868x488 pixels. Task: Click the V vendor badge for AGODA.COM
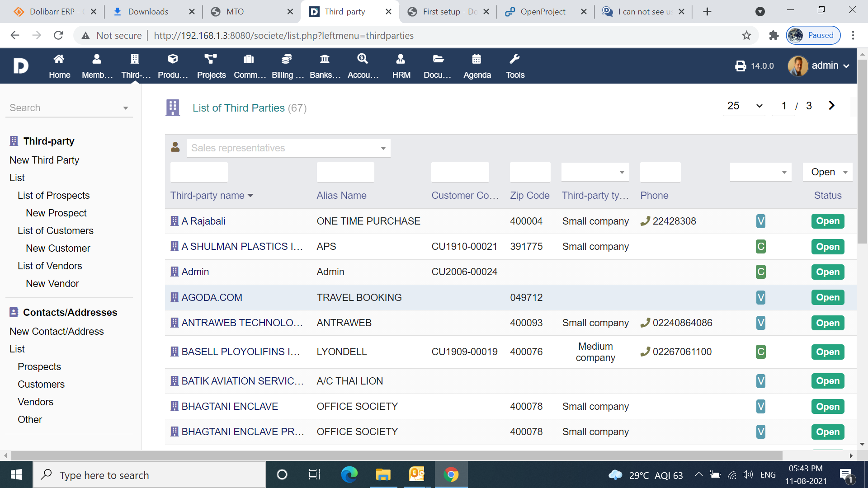point(761,297)
